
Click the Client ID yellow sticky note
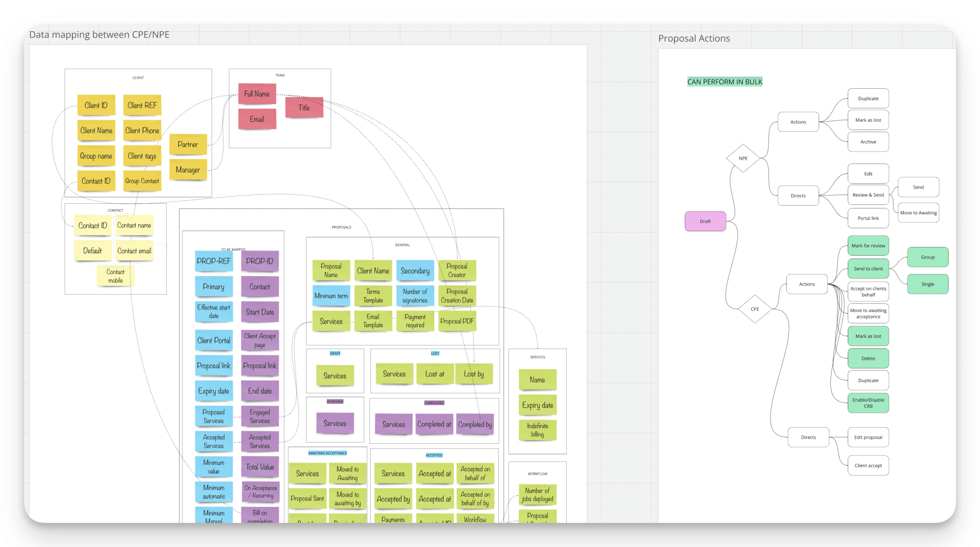click(96, 105)
